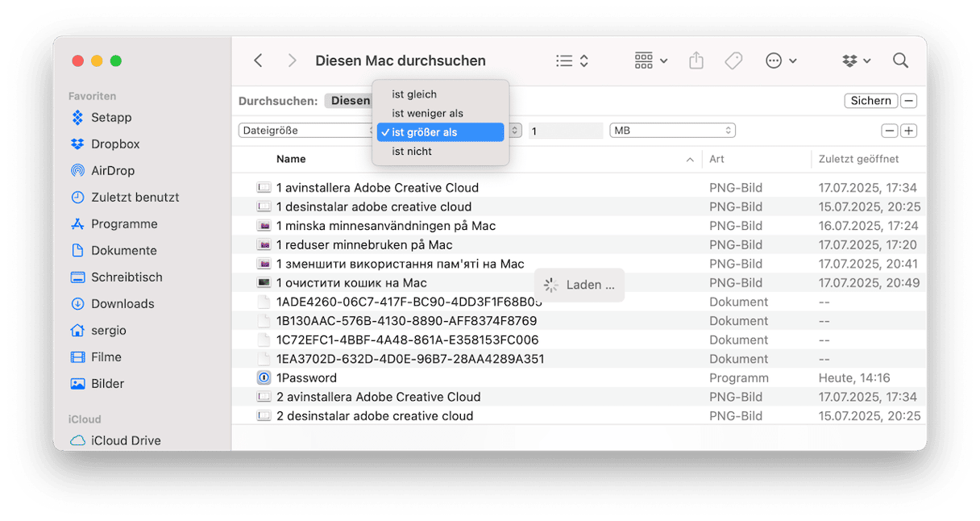Pick the 'ist nicht' option

pyautogui.click(x=412, y=152)
